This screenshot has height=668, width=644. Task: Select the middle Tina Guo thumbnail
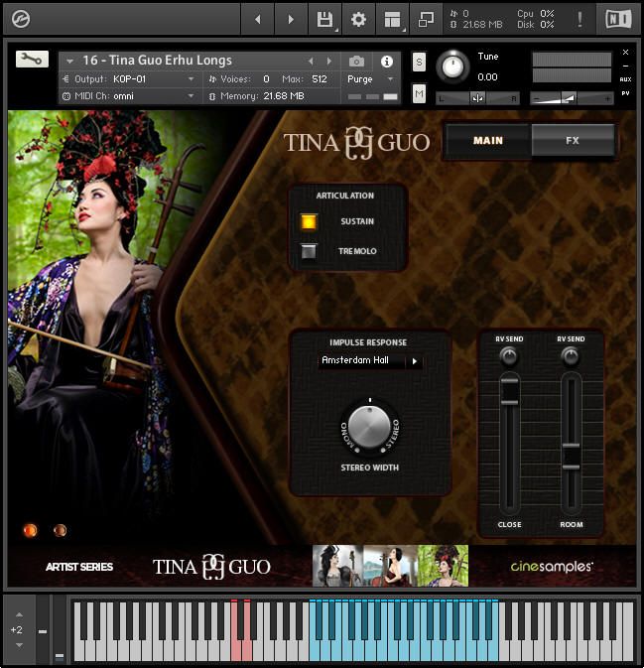[x=390, y=566]
